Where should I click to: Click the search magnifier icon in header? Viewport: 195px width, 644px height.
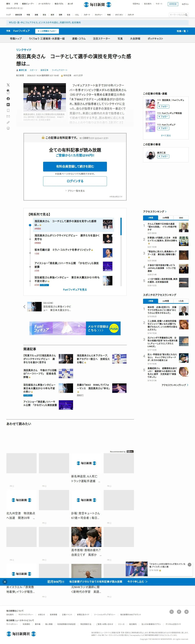pos(186,15)
